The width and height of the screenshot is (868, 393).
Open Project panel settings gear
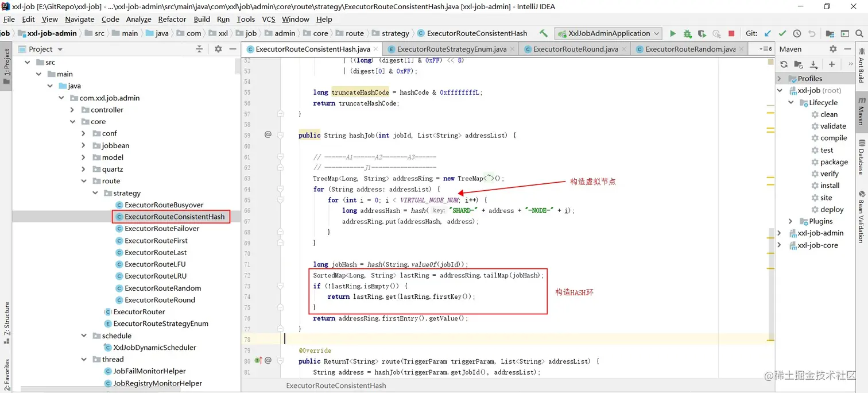pyautogui.click(x=218, y=49)
